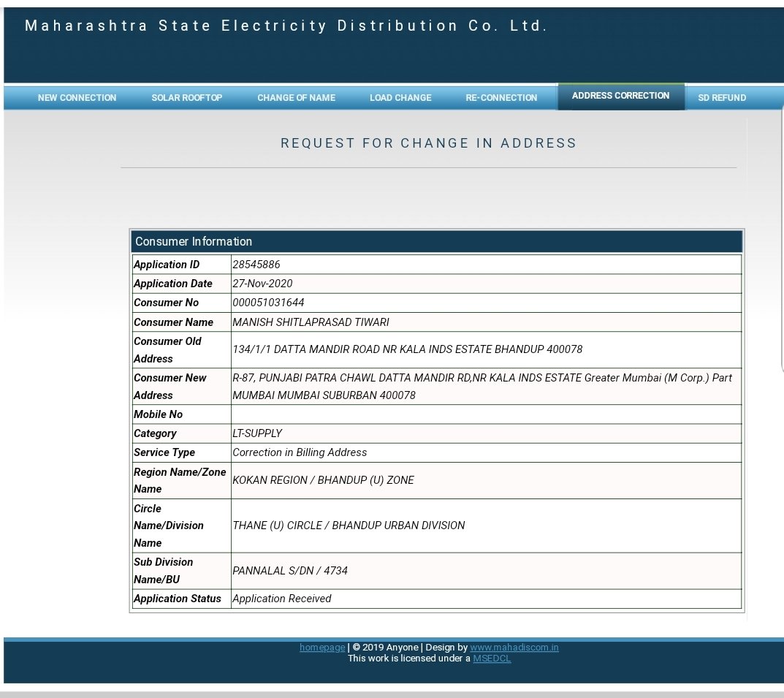Select the old address starting 134/1/1

click(x=408, y=349)
